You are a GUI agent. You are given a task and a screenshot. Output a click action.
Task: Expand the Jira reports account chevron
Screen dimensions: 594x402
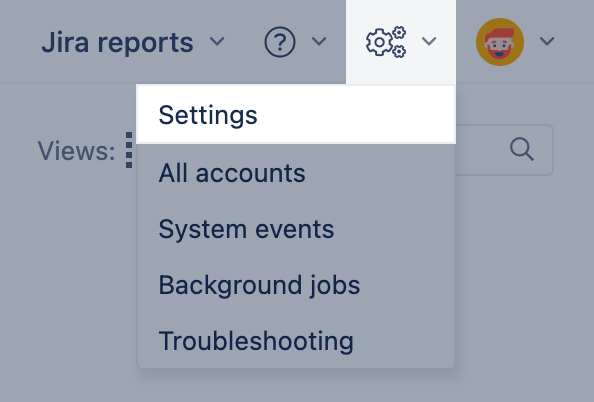pos(217,41)
